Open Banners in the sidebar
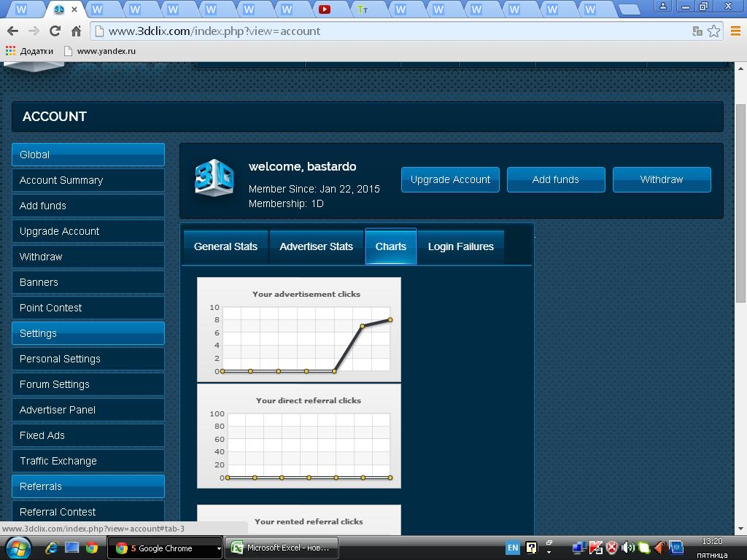The image size is (747, 560). click(x=88, y=282)
